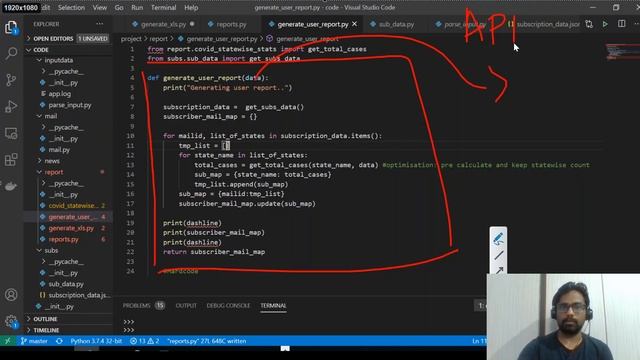Click the Run Python file play icon
Image resolution: width=640 pixels, height=360 pixels.
[605, 24]
